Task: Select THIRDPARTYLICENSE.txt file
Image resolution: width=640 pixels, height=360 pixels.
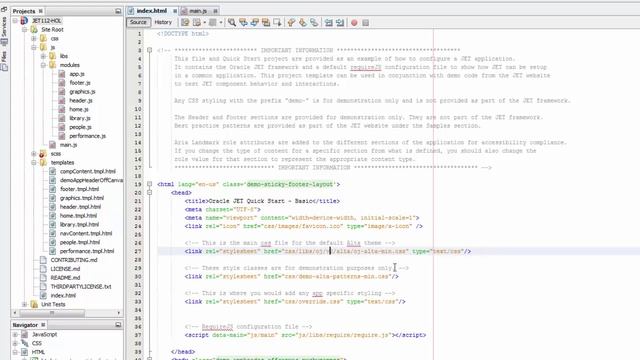Action: coord(81,287)
